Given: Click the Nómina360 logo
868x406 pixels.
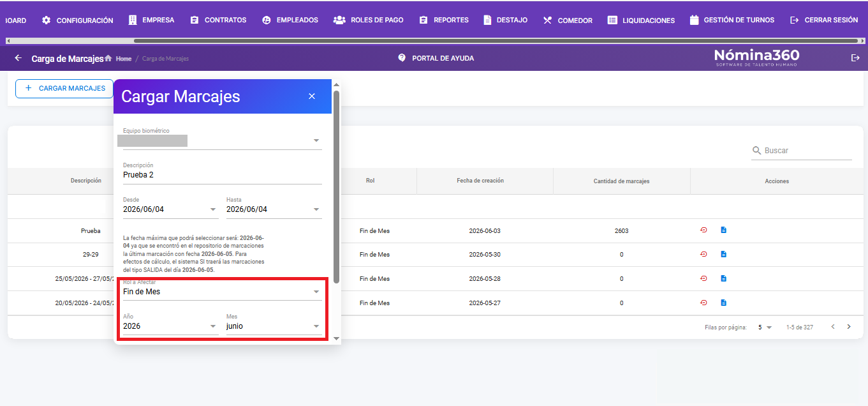Looking at the screenshot, I should [756, 57].
